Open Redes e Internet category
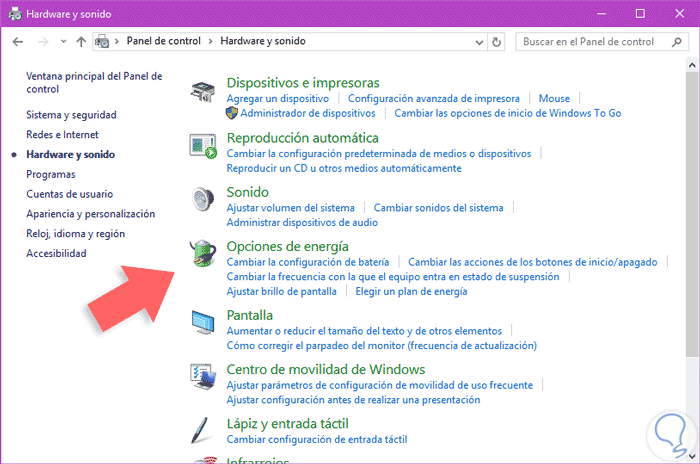The height and width of the screenshot is (464, 700). click(x=62, y=134)
